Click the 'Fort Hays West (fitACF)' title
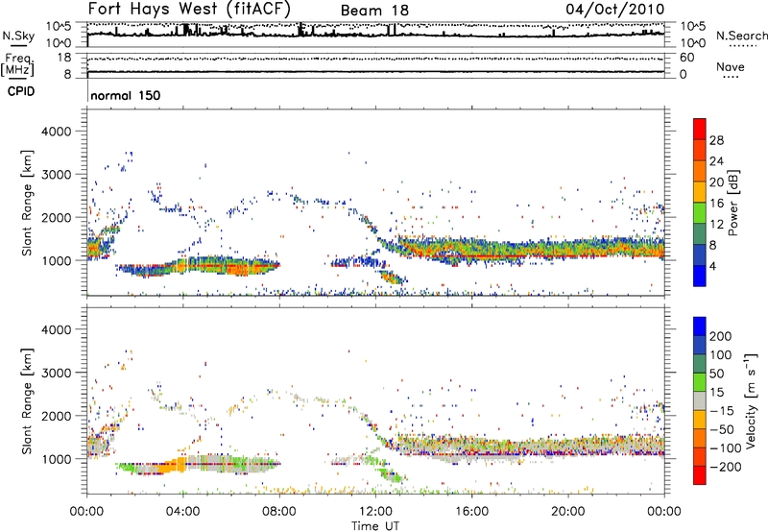The height and width of the screenshot is (532, 768). click(189, 9)
